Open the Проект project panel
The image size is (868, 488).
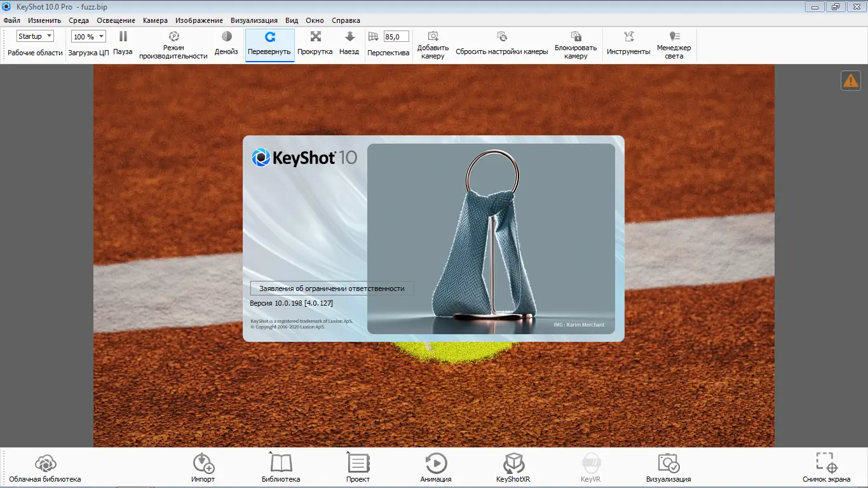[358, 468]
